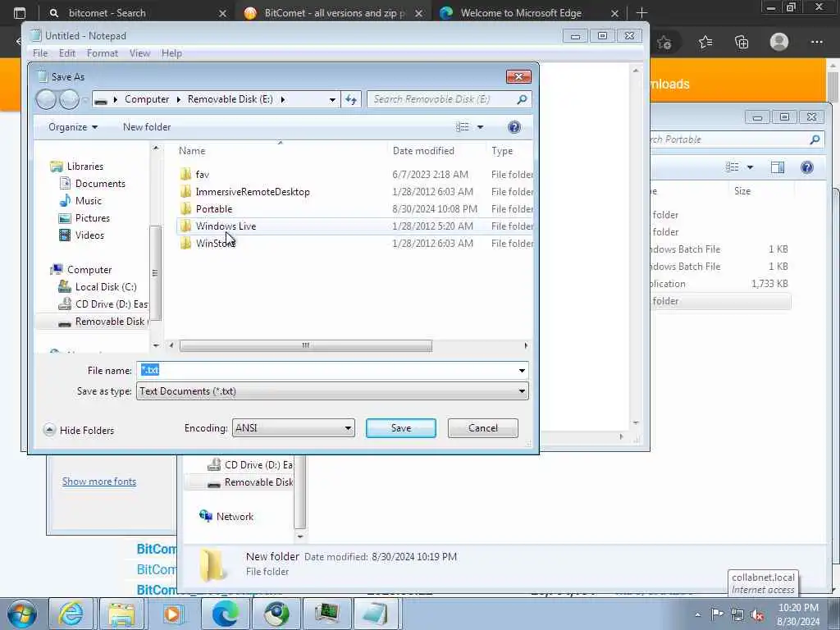Sort by Date modified column header
Screen dimensions: 840x630
(x=423, y=151)
